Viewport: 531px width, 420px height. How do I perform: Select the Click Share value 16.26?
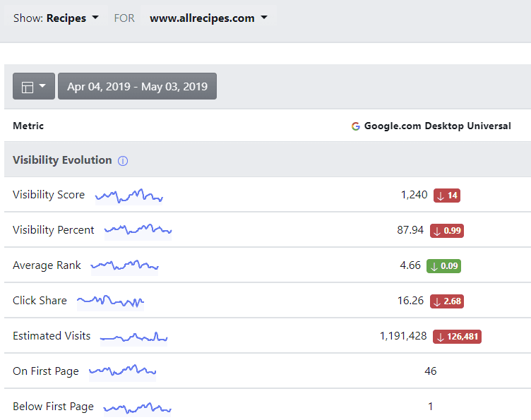point(410,301)
